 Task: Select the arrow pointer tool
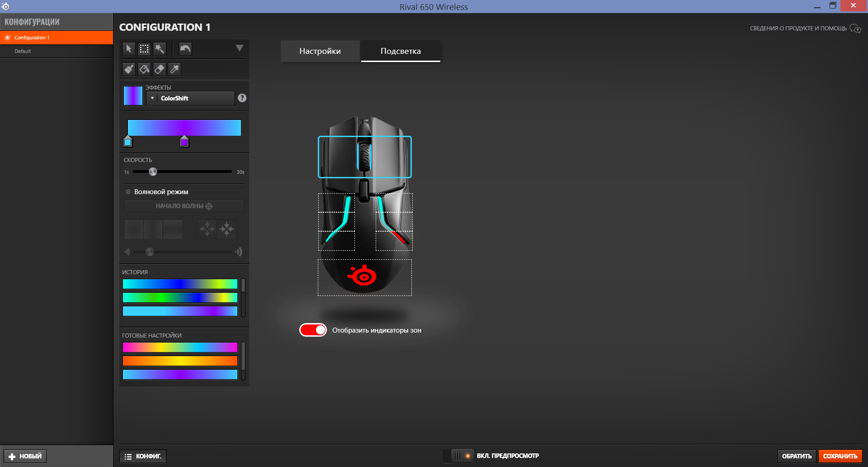click(x=129, y=49)
